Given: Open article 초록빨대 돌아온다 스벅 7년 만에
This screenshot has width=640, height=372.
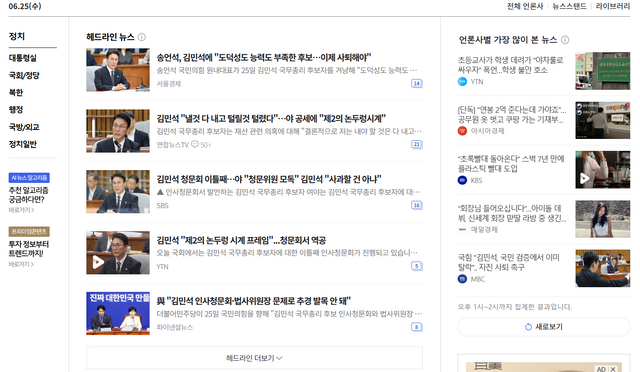Looking at the screenshot, I should (511, 164).
